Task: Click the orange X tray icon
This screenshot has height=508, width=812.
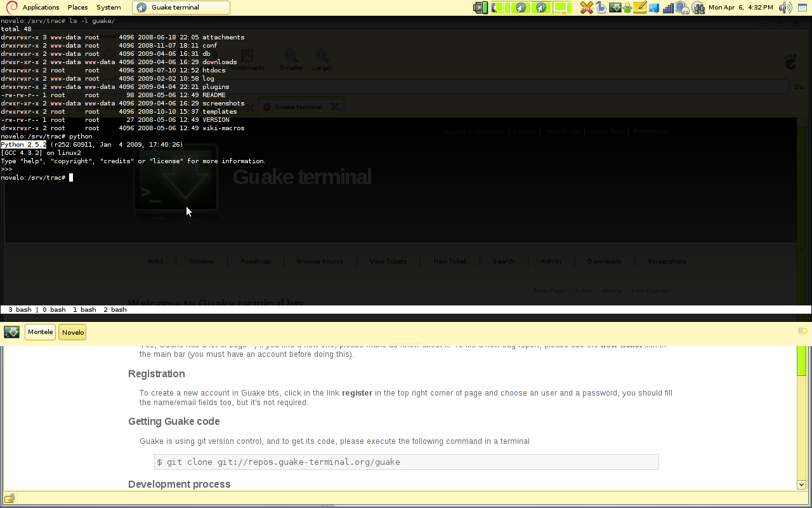Action: pyautogui.click(x=586, y=8)
